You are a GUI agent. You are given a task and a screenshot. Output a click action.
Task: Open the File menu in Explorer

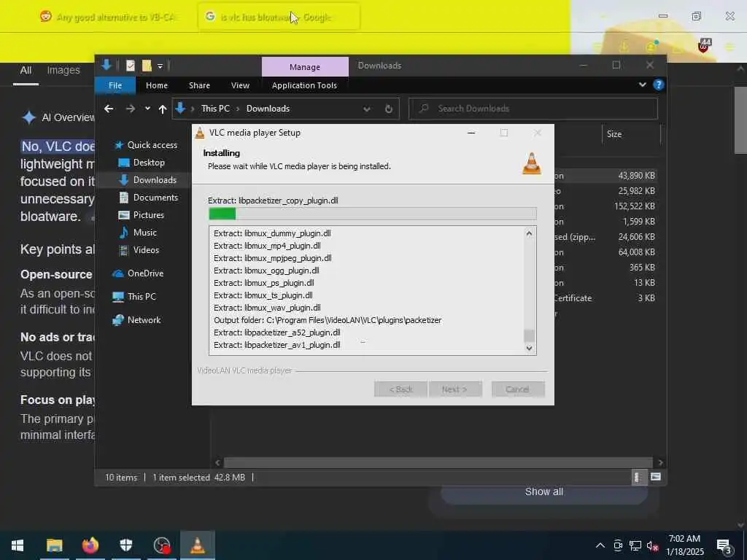pyautogui.click(x=115, y=85)
